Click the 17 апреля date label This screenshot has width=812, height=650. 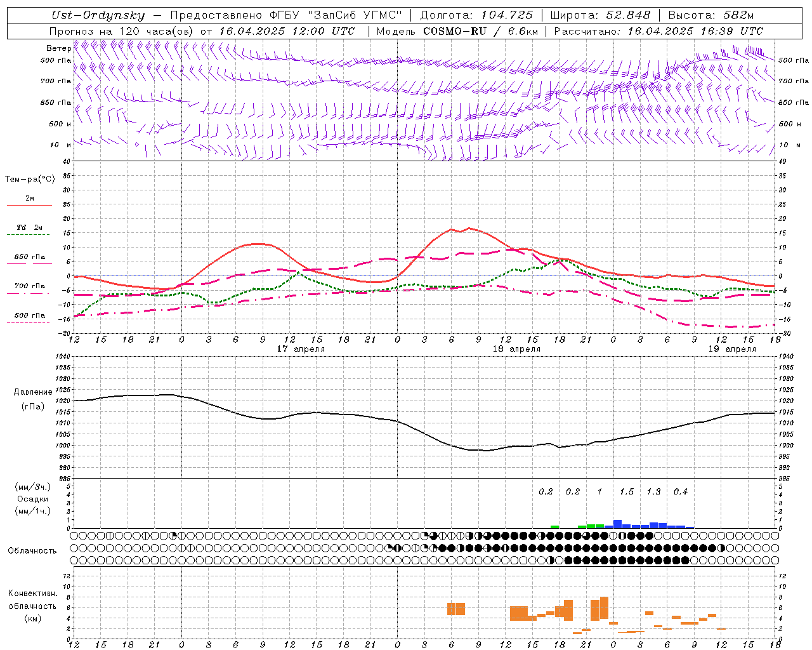pos(301,349)
